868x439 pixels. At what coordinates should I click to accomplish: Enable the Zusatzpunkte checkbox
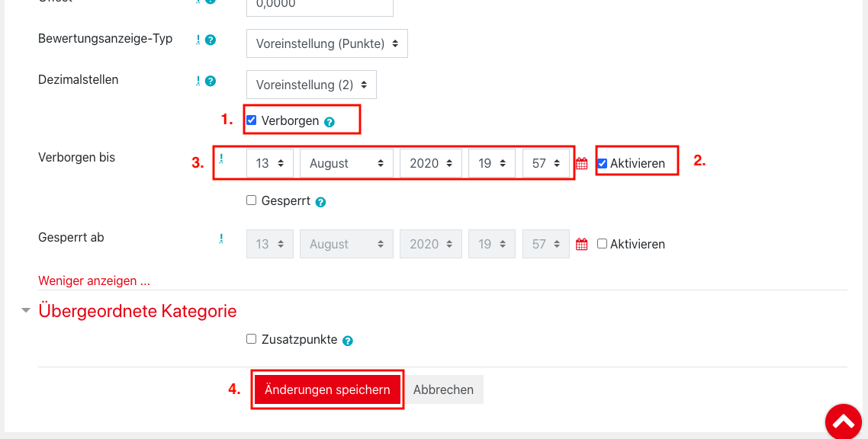coord(252,339)
